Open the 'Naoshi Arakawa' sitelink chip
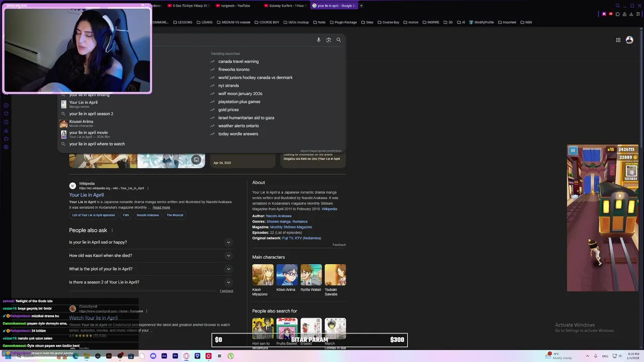644x362 pixels. [147, 215]
